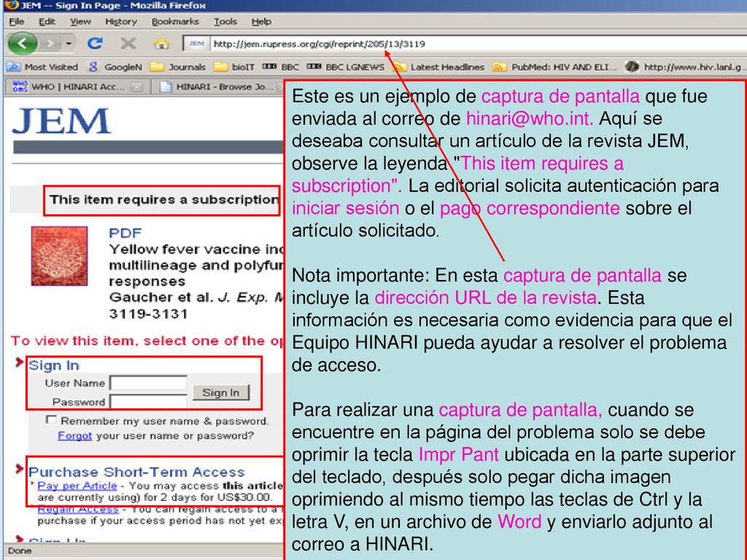Viewport: 747px width, 560px height.
Task: Open the Help menu
Action: coord(261,21)
